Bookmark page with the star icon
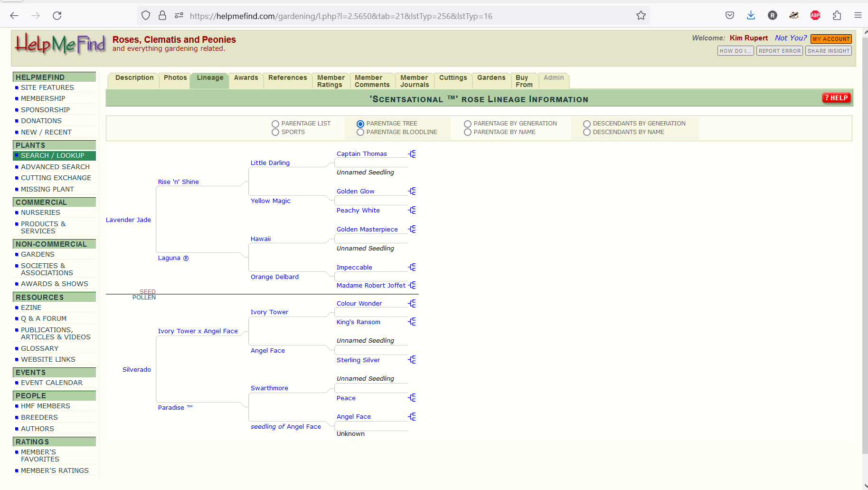This screenshot has height=490, width=868. pyautogui.click(x=641, y=16)
